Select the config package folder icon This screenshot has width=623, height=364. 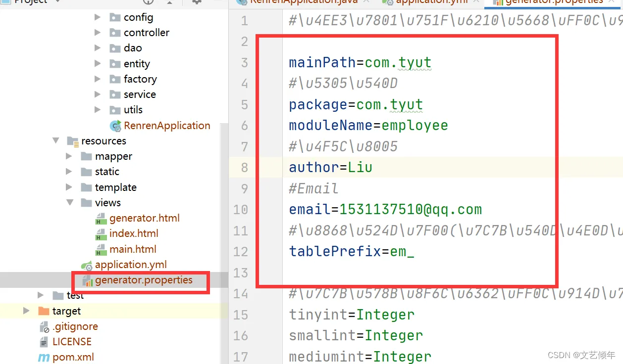tap(115, 17)
